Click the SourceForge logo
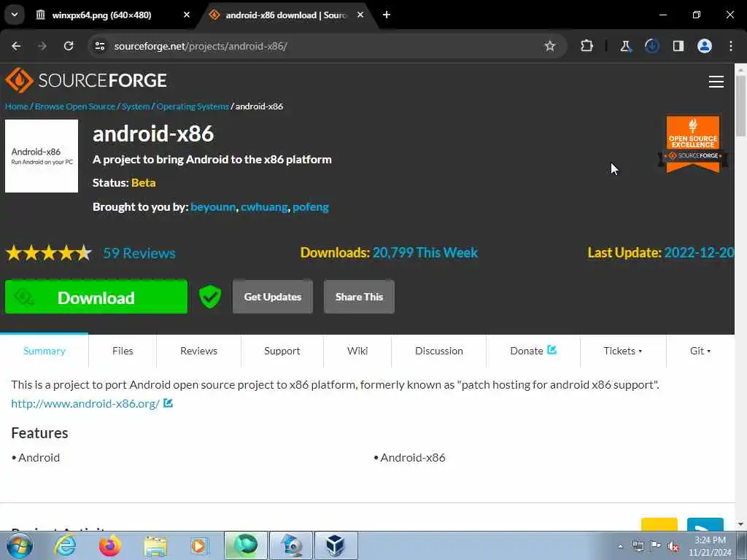 86,80
